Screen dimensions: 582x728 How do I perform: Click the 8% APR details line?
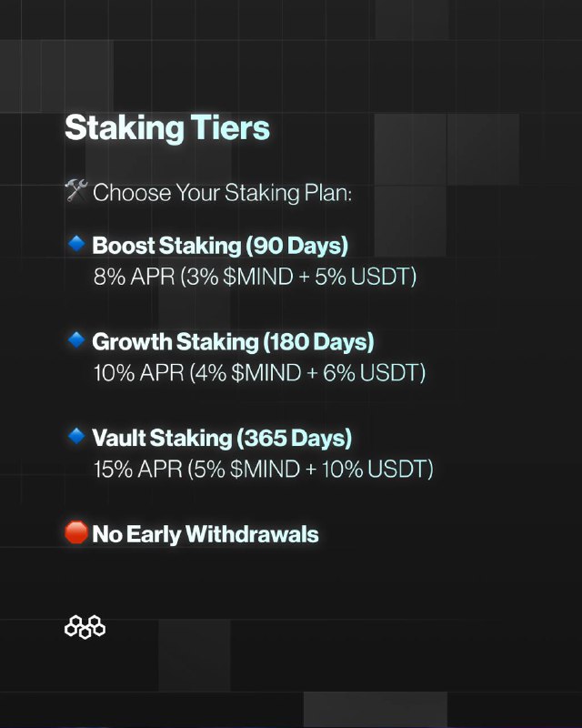pyautogui.click(x=255, y=277)
